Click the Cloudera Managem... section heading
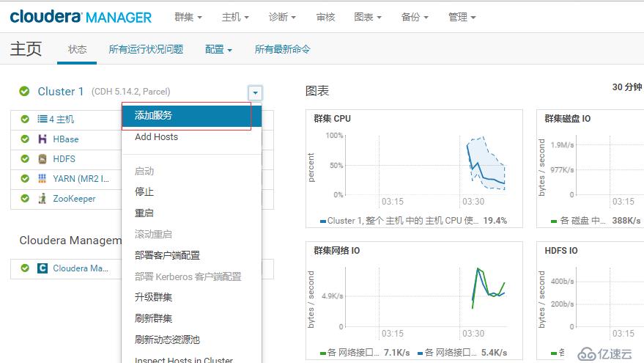 click(x=70, y=240)
